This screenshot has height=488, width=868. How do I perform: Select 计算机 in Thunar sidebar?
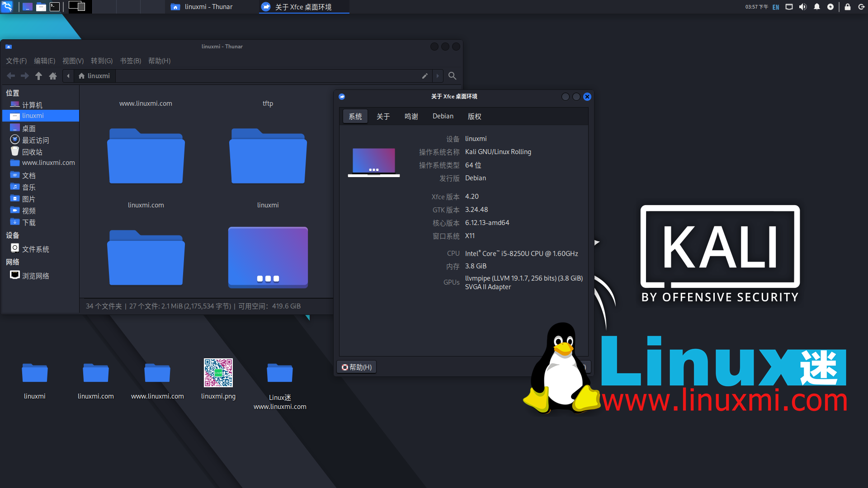(x=41, y=105)
